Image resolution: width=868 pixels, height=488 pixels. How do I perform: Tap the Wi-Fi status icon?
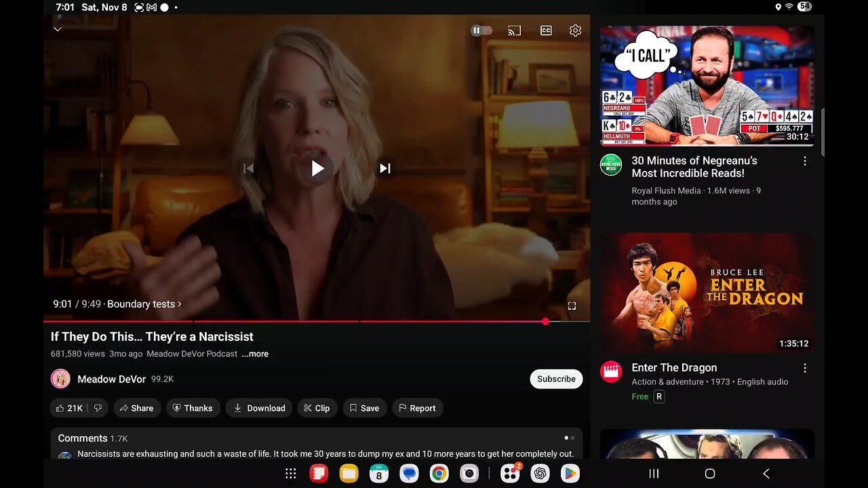pos(789,7)
